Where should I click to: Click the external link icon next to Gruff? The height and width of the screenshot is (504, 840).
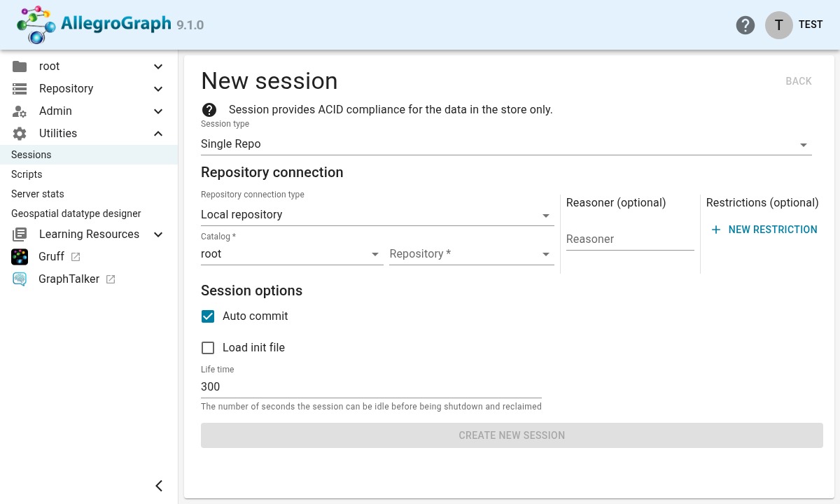[76, 257]
